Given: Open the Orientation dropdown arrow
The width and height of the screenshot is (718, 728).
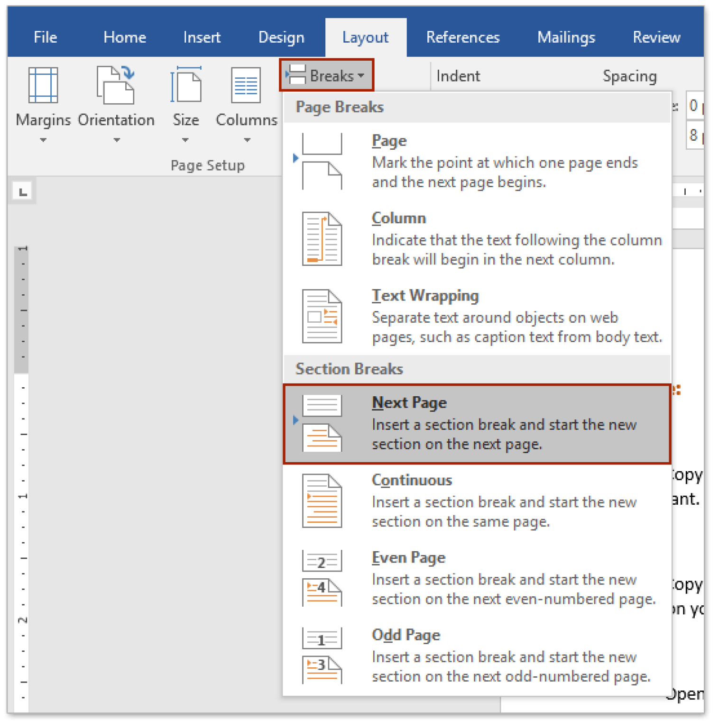Looking at the screenshot, I should click(x=115, y=140).
